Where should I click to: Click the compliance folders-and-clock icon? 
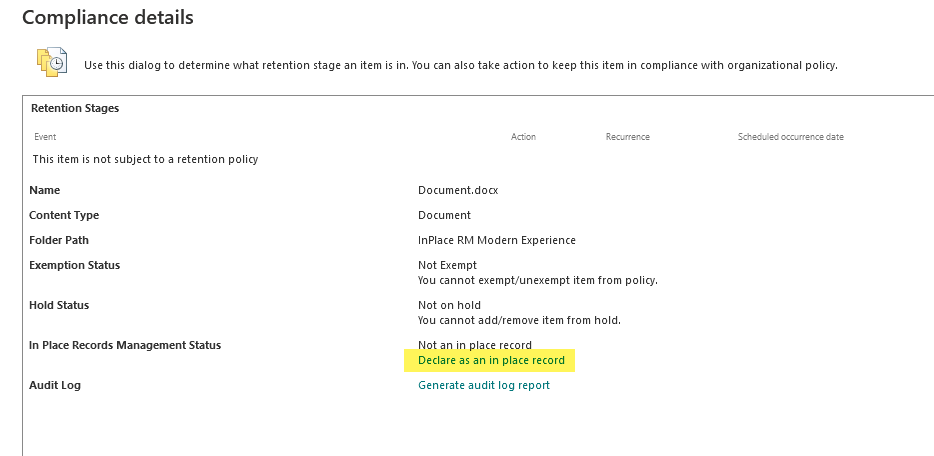click(52, 62)
